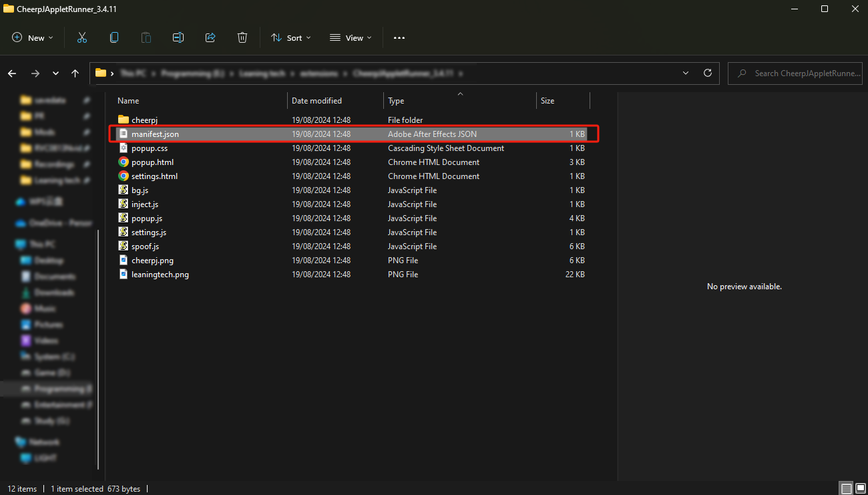Click the navigation pane scrollbar
868x495 pixels.
[99, 347]
